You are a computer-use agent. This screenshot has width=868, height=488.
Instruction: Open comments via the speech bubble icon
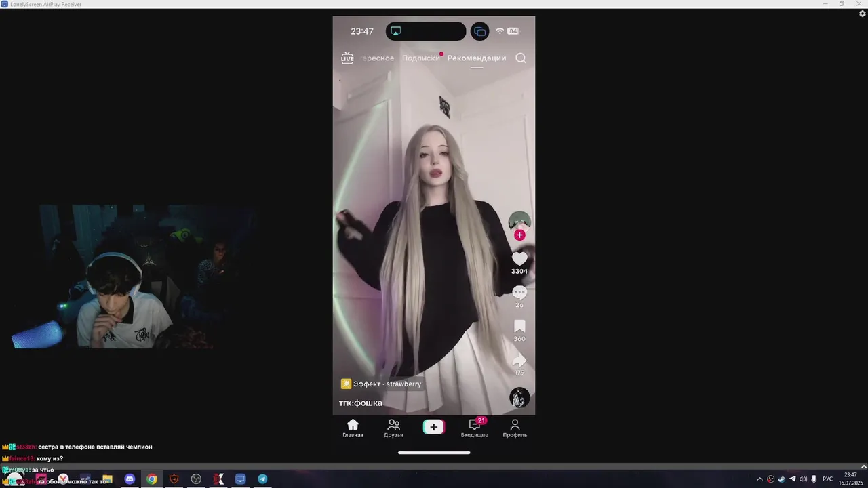(519, 293)
